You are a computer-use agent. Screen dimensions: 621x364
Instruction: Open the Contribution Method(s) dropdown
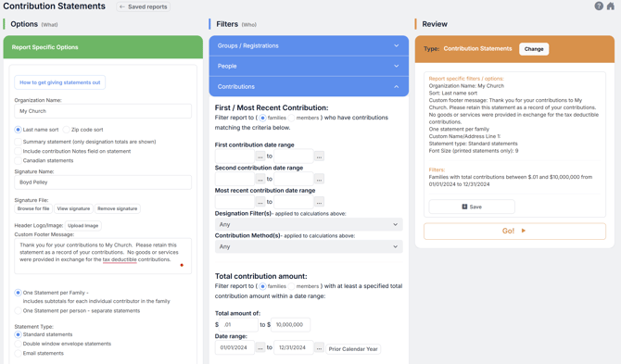pos(309,246)
